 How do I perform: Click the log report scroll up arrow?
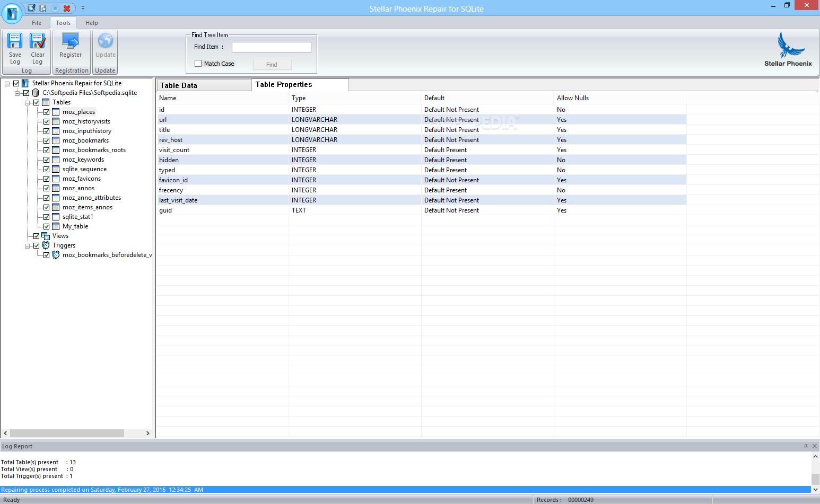(x=815, y=456)
